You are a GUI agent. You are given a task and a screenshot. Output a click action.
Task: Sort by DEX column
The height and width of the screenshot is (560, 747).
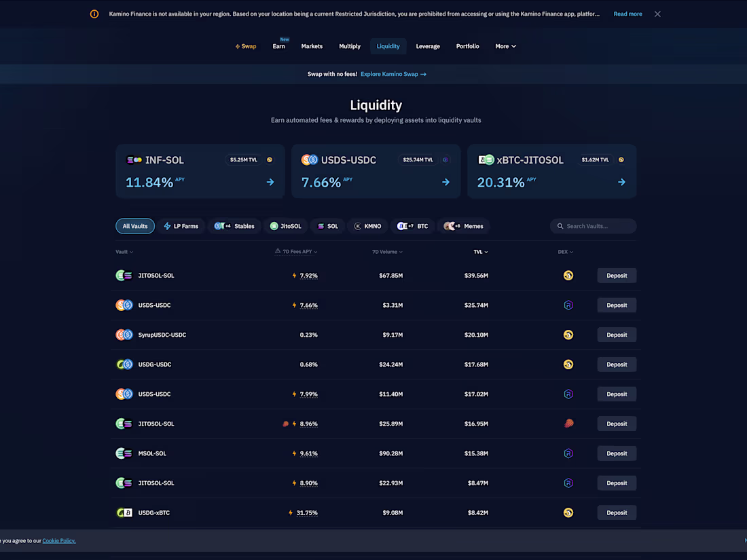coord(566,252)
